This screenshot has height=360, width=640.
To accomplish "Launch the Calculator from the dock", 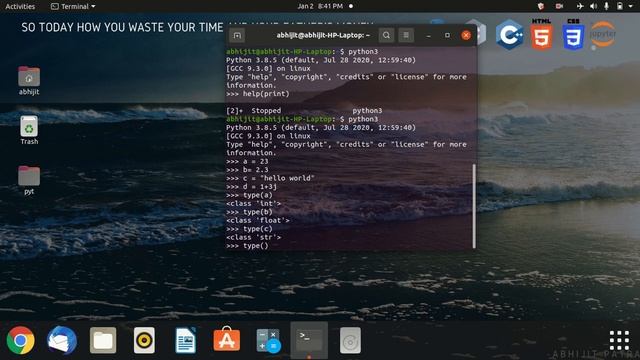I will pyautogui.click(x=268, y=340).
